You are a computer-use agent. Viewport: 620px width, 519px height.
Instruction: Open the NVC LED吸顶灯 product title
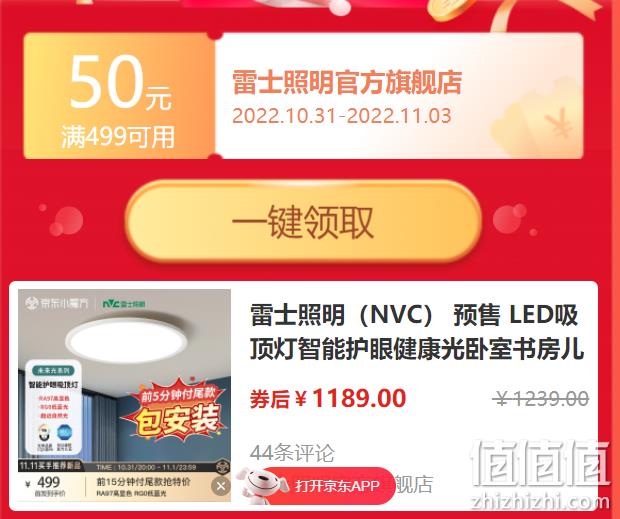click(x=417, y=332)
